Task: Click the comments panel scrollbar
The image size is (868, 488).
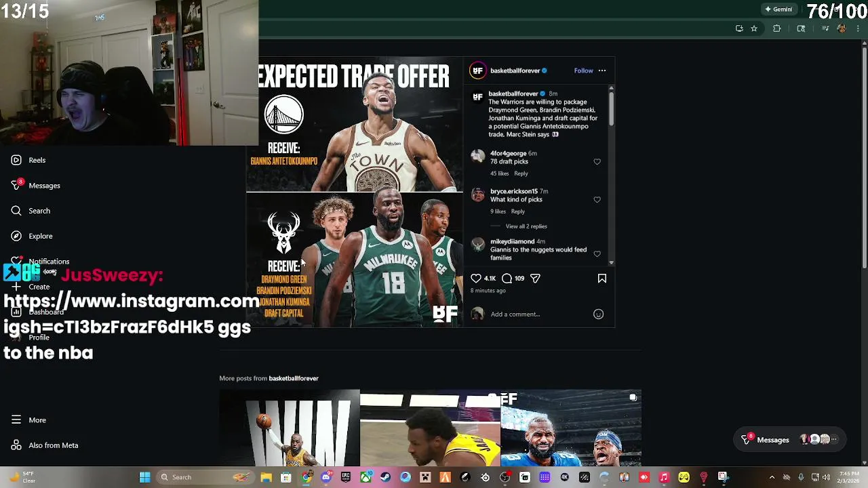Action: point(611,108)
